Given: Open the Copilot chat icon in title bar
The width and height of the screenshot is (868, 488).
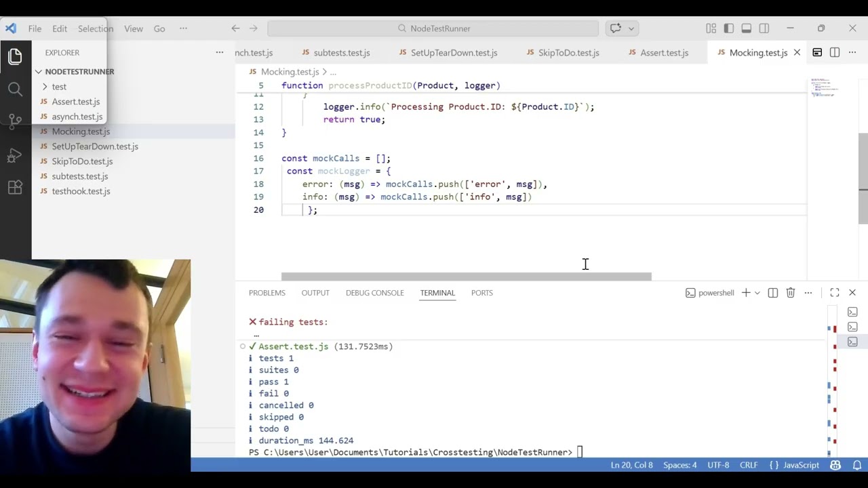Looking at the screenshot, I should [x=616, y=28].
